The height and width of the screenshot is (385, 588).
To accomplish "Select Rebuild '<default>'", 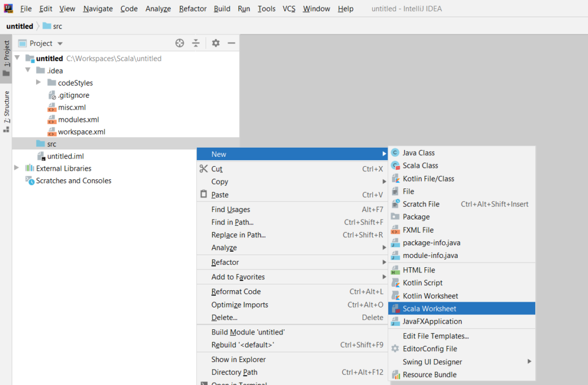I will point(292,345).
